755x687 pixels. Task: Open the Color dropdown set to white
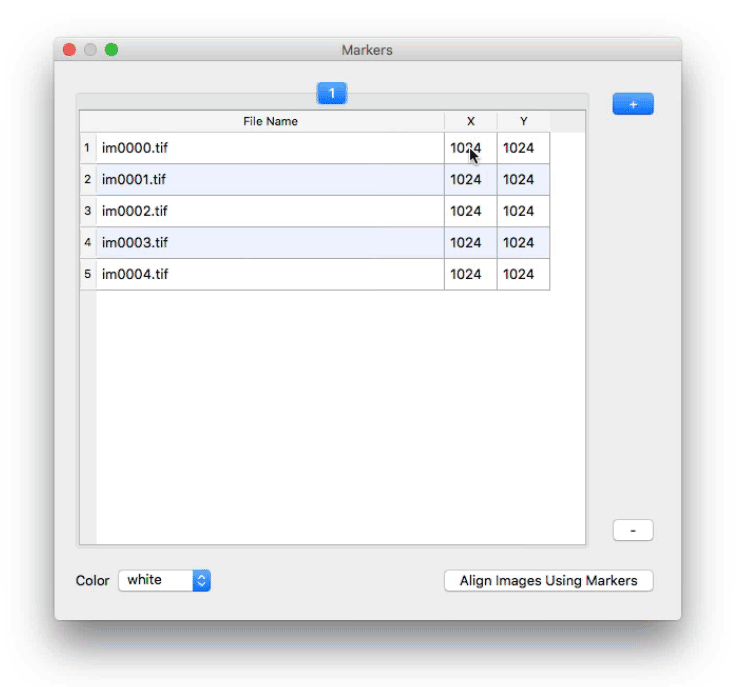click(164, 580)
